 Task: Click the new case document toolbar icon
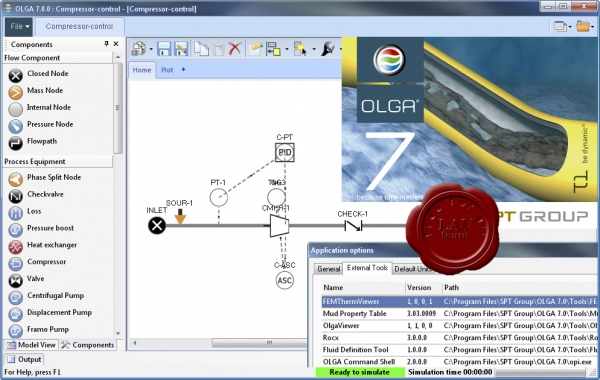point(139,49)
